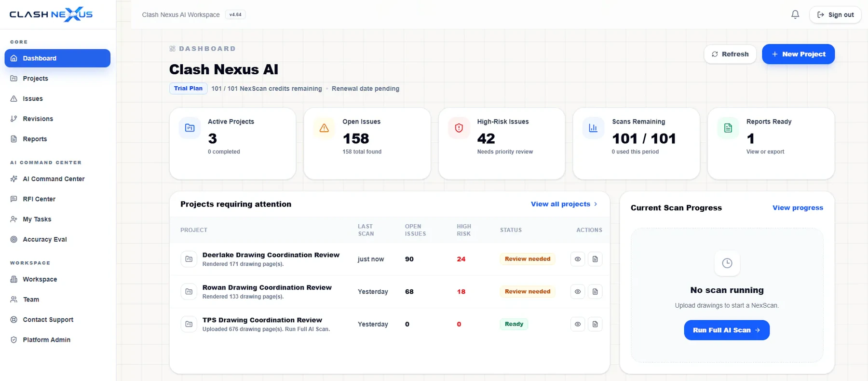Open report document icon for TPS row
The height and width of the screenshot is (381, 868).
[595, 324]
